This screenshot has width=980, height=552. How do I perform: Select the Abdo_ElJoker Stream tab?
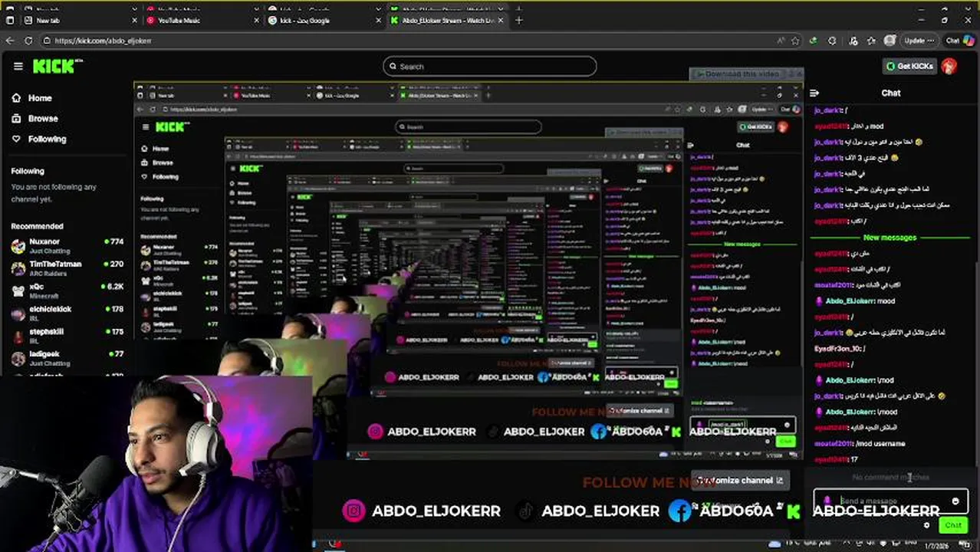click(x=446, y=20)
